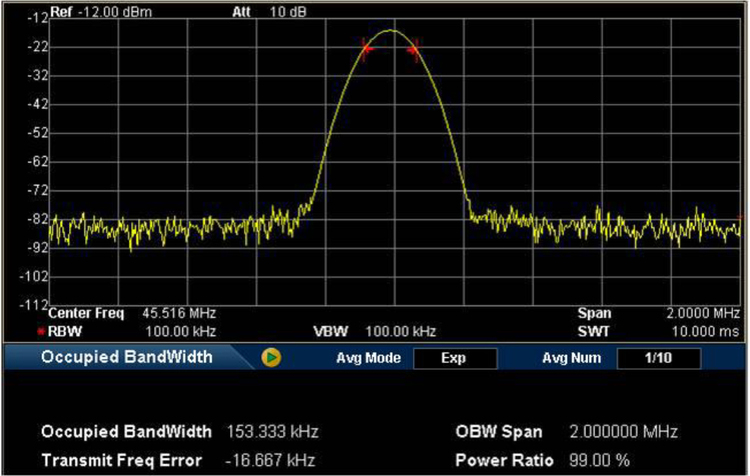
Task: Click the red asterisk beside RBW
Action: pos(42,330)
